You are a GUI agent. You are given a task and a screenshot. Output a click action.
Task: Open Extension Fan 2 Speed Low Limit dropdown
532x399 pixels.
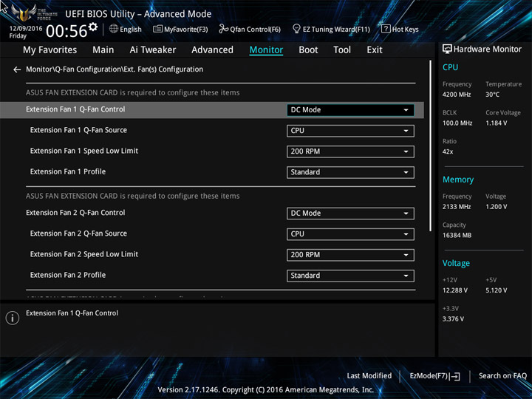pos(350,255)
